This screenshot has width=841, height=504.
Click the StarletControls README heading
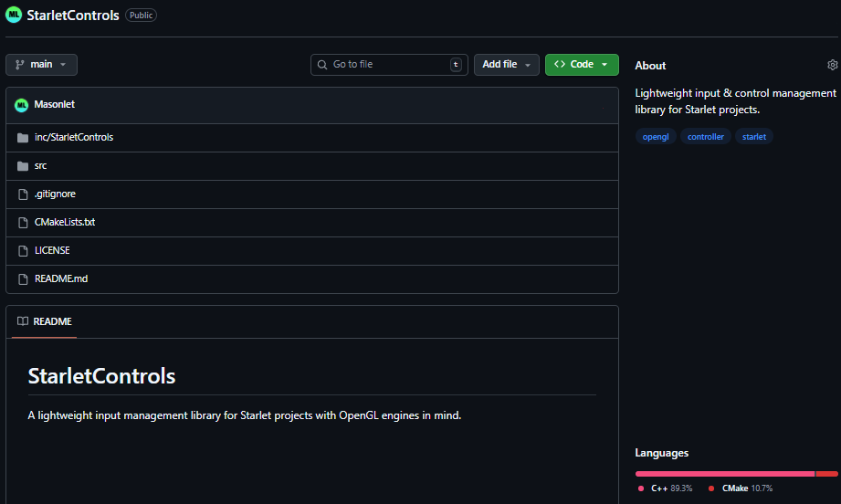click(x=102, y=376)
